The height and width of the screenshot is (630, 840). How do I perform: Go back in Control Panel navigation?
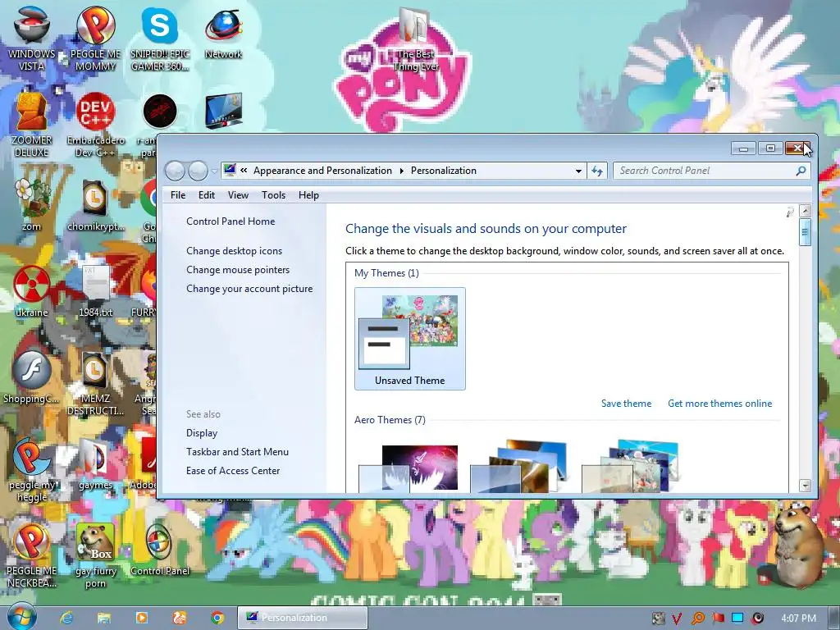[175, 171]
